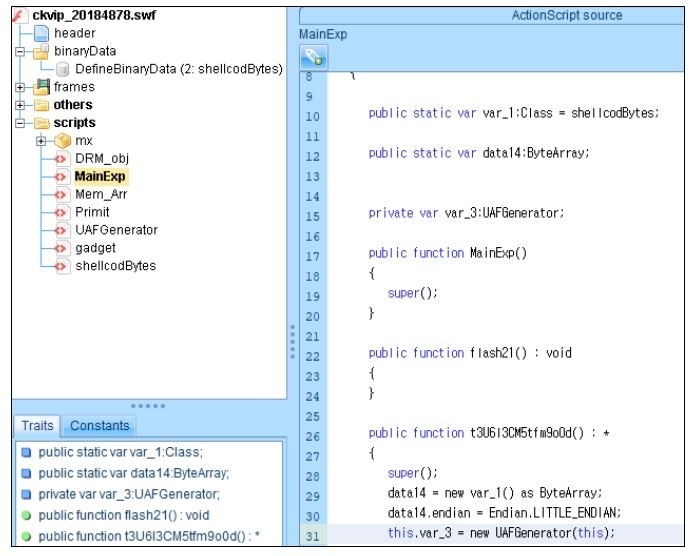Switch to the Traits tab

37,426
